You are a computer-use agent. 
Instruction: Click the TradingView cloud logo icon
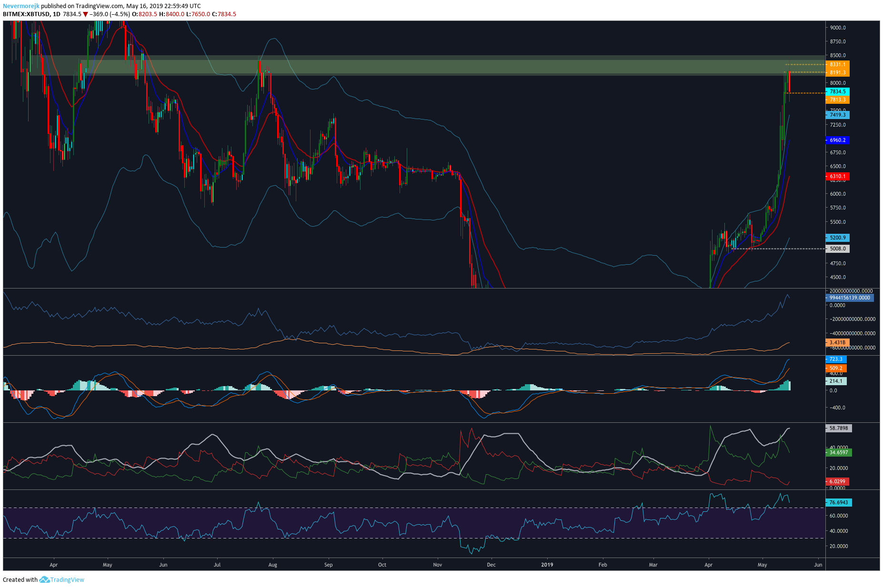[44, 579]
